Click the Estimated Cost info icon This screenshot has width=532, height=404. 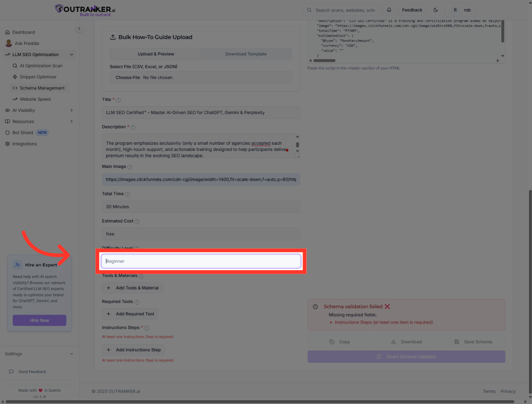[137, 221]
